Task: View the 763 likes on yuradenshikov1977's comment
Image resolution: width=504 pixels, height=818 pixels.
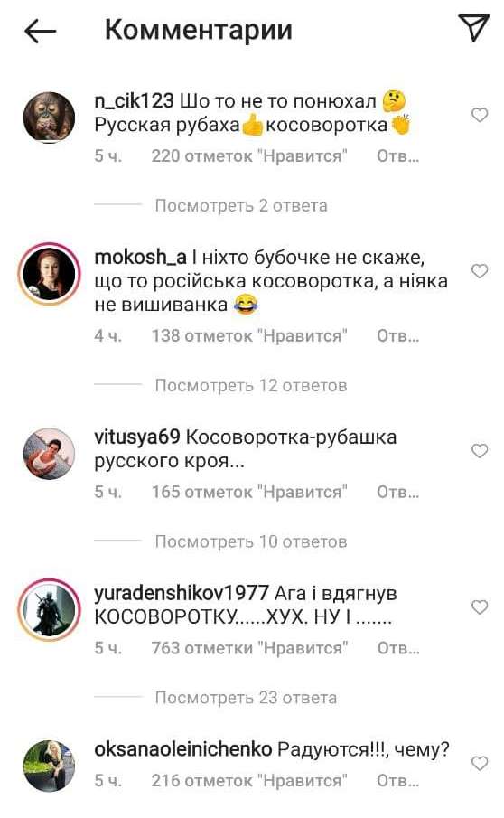Action: pos(249,648)
